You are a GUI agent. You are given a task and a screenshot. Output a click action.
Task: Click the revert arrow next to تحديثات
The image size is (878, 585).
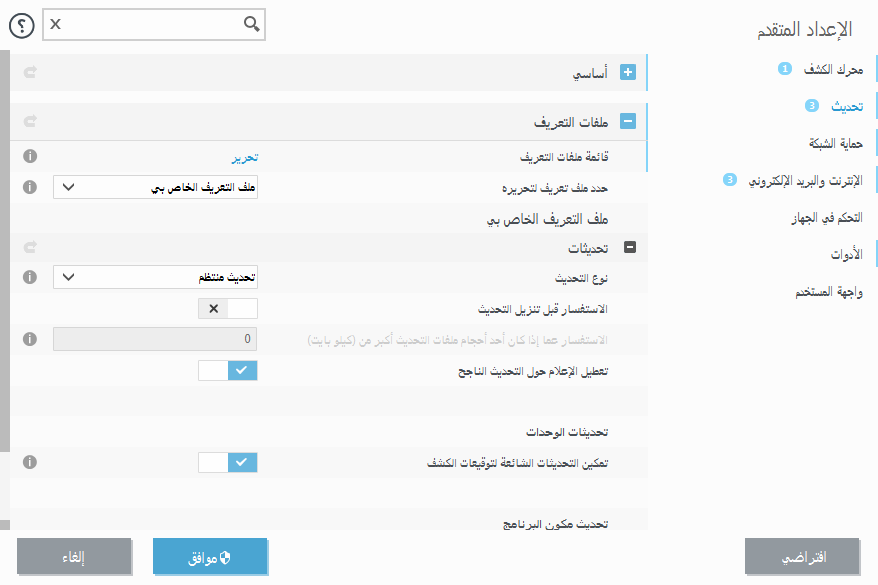click(x=28, y=247)
